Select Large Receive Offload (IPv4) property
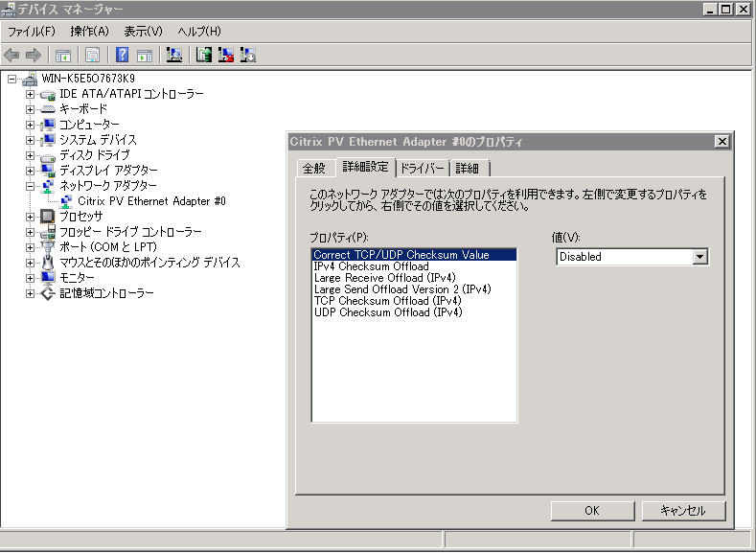 (x=414, y=278)
